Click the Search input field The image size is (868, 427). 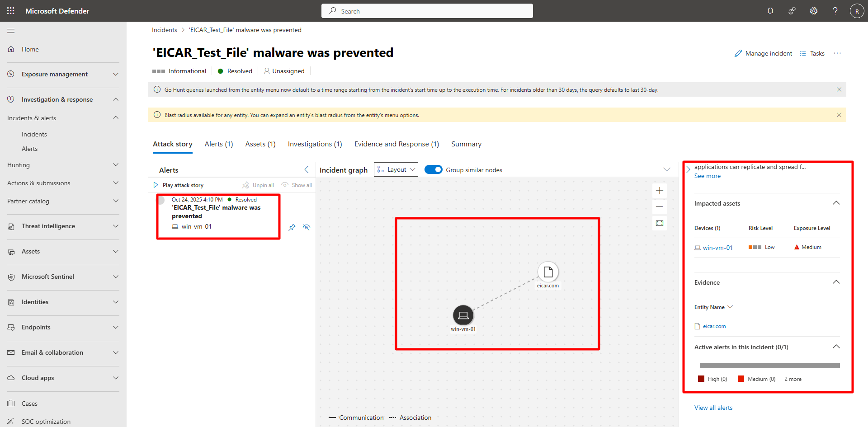pos(427,11)
